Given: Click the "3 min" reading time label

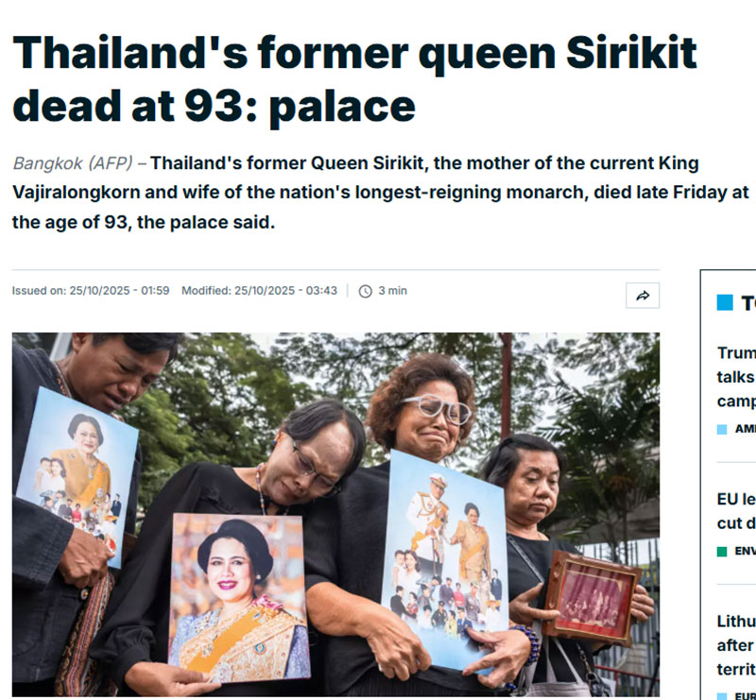Looking at the screenshot, I should [392, 291].
